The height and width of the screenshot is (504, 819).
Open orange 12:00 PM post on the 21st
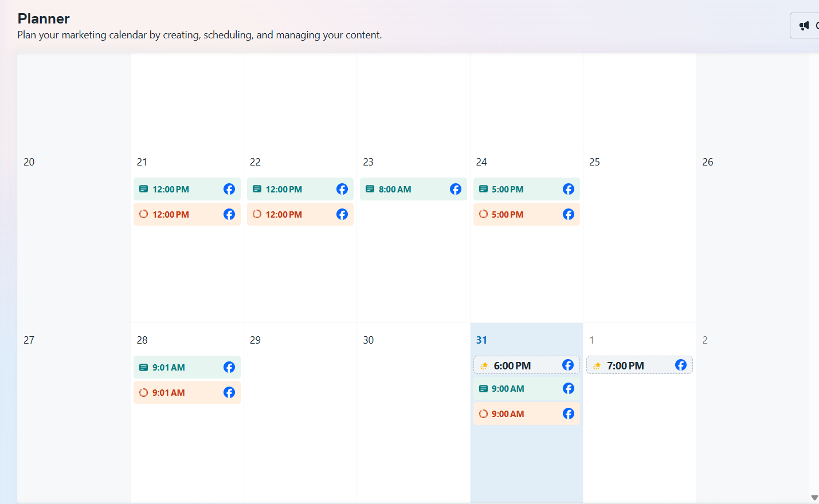178,215
